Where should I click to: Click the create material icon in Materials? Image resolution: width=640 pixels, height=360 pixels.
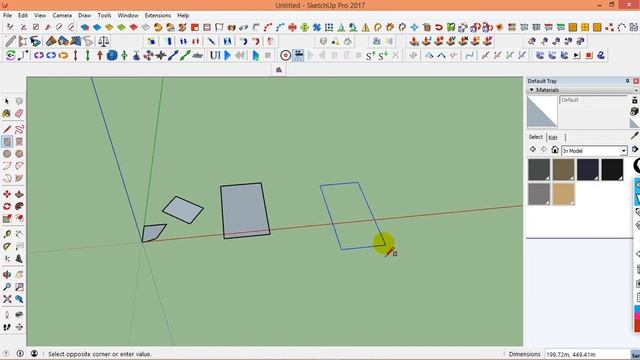pos(635,111)
